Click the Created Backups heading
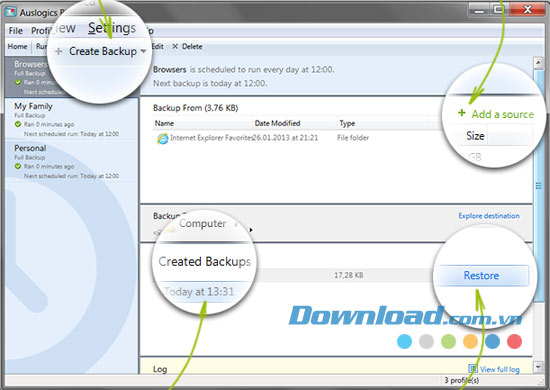 coord(204,262)
